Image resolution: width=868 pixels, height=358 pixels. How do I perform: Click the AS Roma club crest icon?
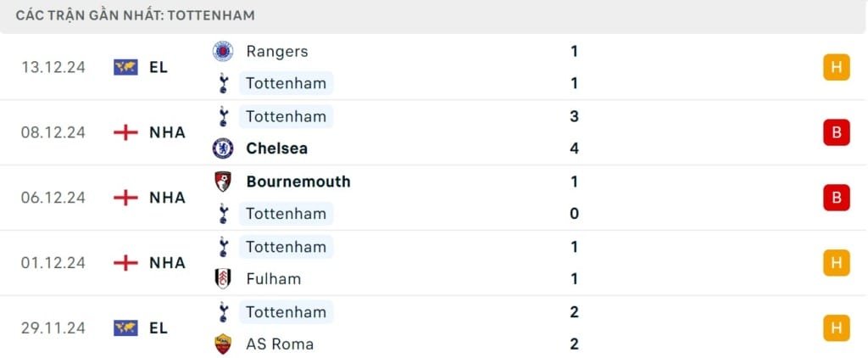coord(223,344)
